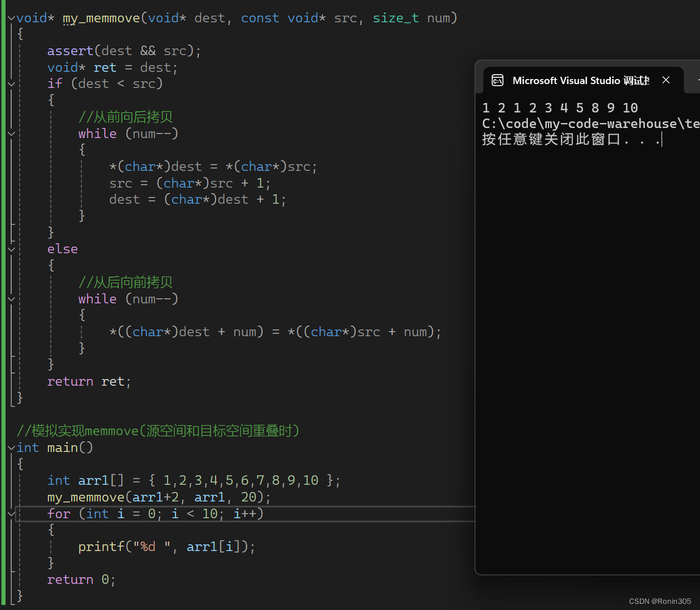Screen dimensions: 700x610
Task: Click the 'size_t num' parameter in signature
Action: 411,18
